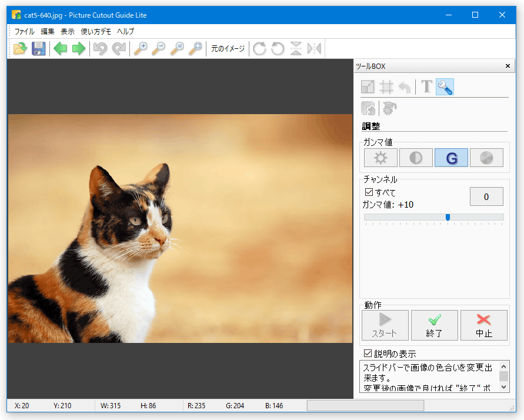Click the gamma value slider handle
524x420 pixels.
[448, 218]
